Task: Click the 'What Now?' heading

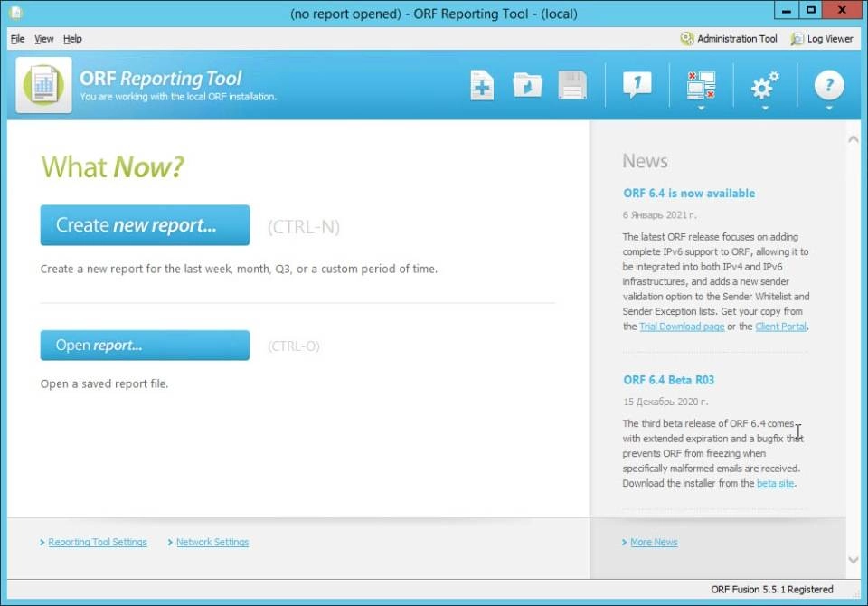Action: click(x=112, y=166)
